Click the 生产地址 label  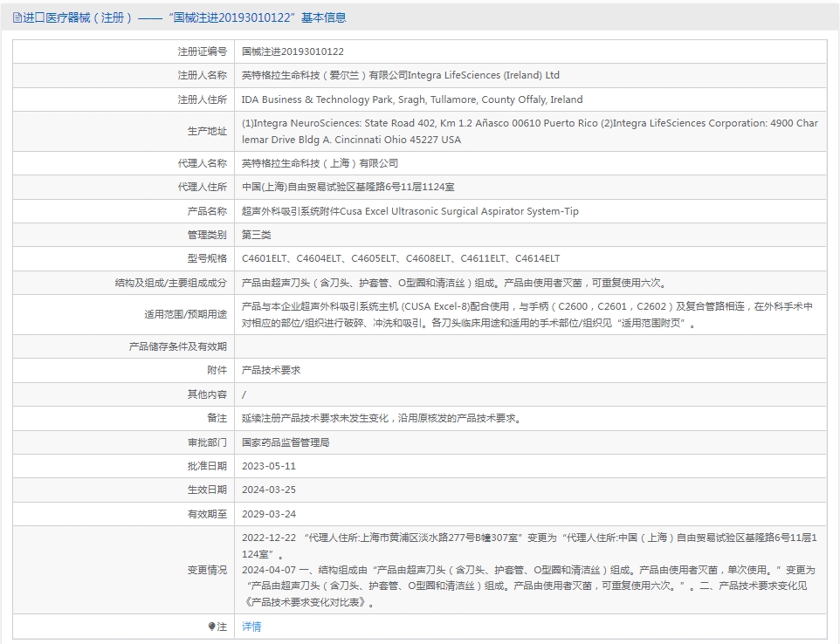(207, 131)
